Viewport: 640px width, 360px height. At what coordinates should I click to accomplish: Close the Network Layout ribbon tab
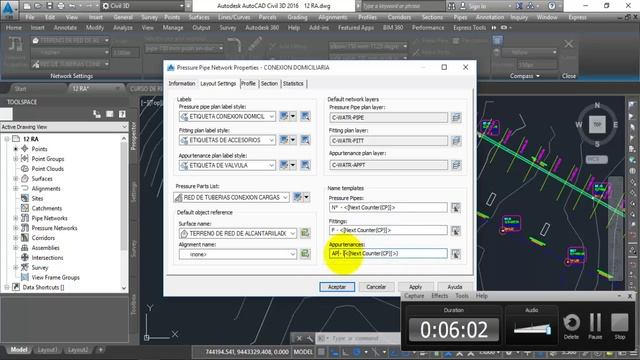click(x=569, y=44)
